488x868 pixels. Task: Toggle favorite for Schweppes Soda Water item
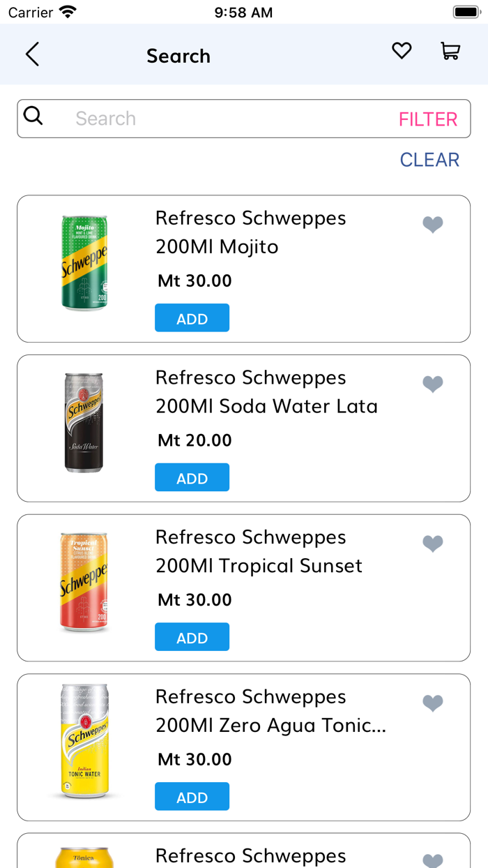point(433,384)
